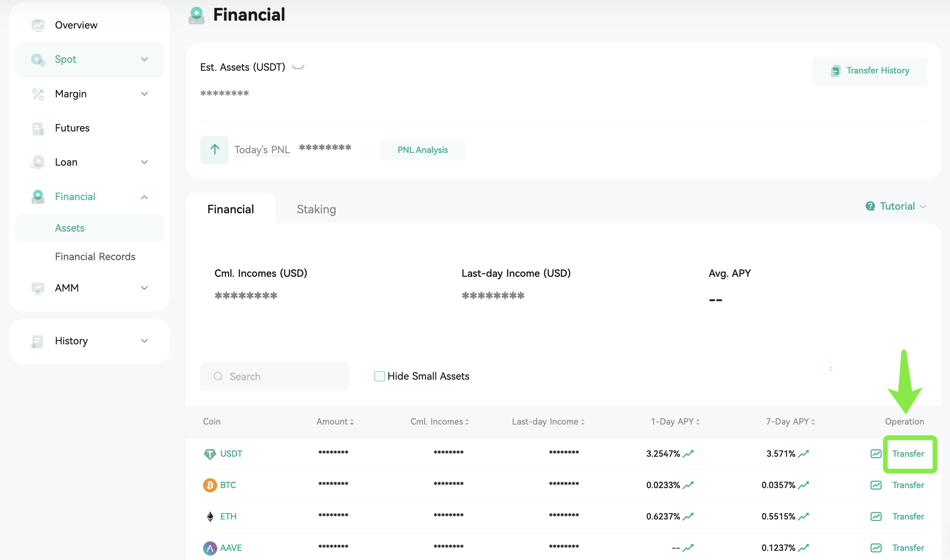This screenshot has height=560, width=950.
Task: Click BTC 7-Day APY trend icon
Action: click(803, 485)
